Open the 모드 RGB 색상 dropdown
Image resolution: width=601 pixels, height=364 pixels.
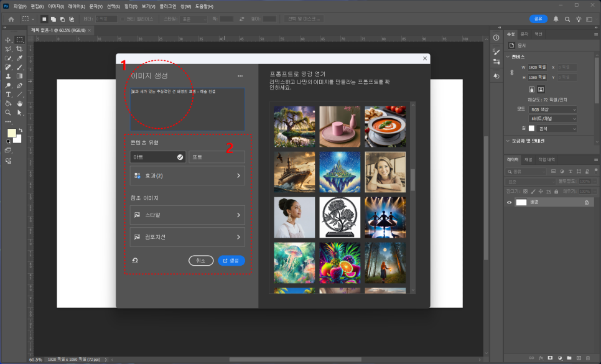coord(552,110)
